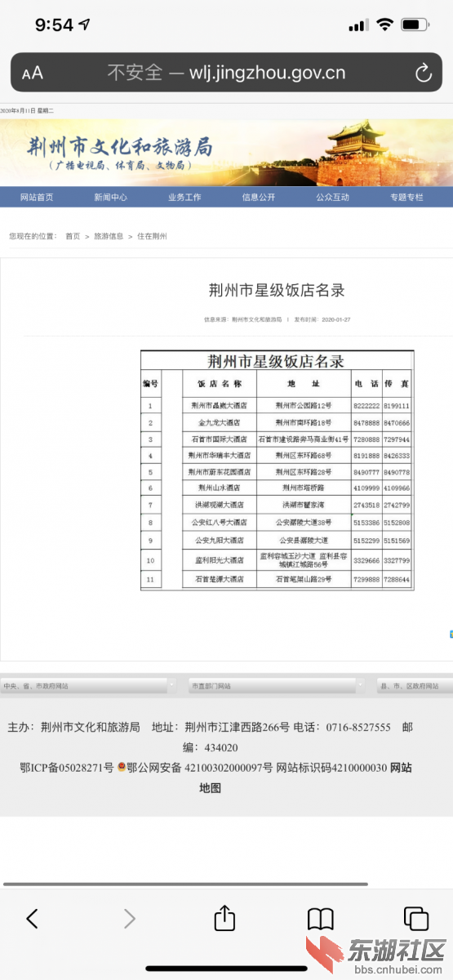The image size is (453, 980).
Task: Click the 住在荆州 breadcrumb link
Action: pyautogui.click(x=152, y=236)
